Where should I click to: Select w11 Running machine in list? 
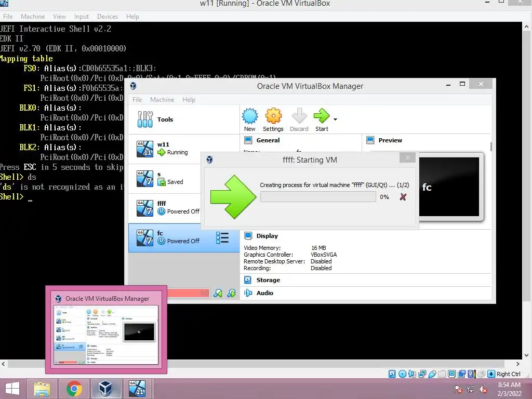[165, 149]
